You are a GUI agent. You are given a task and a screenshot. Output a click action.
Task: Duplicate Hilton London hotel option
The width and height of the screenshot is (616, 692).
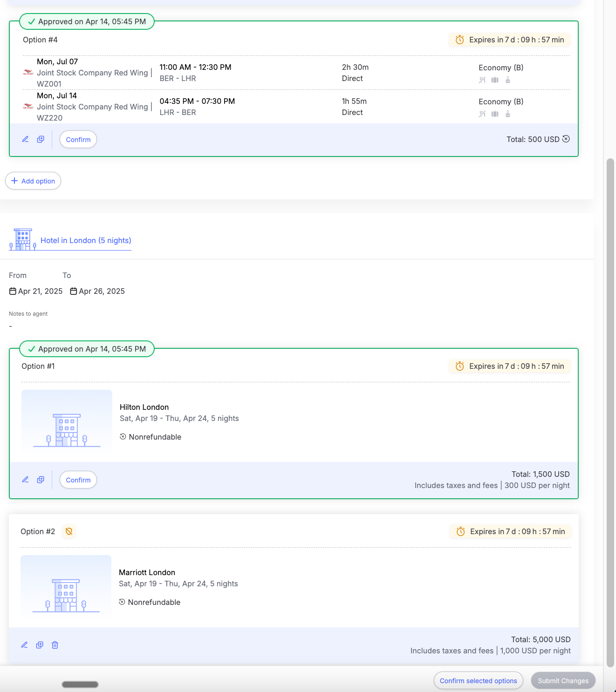point(41,480)
